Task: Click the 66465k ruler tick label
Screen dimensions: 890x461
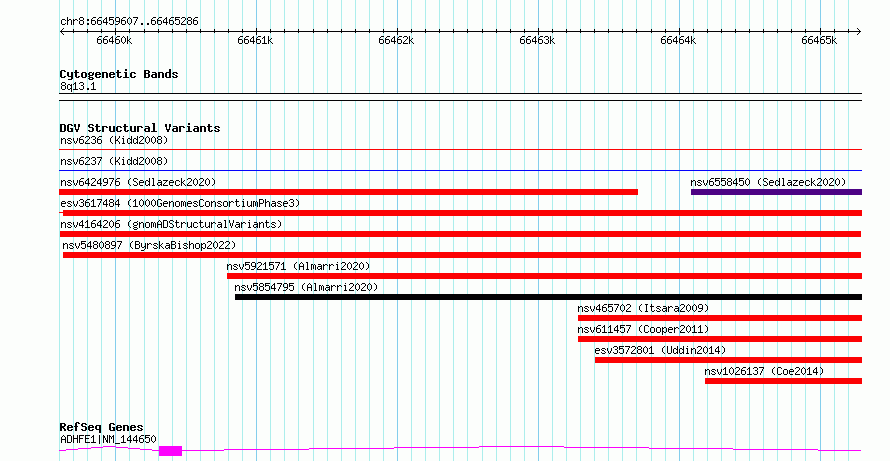Action: click(819, 40)
